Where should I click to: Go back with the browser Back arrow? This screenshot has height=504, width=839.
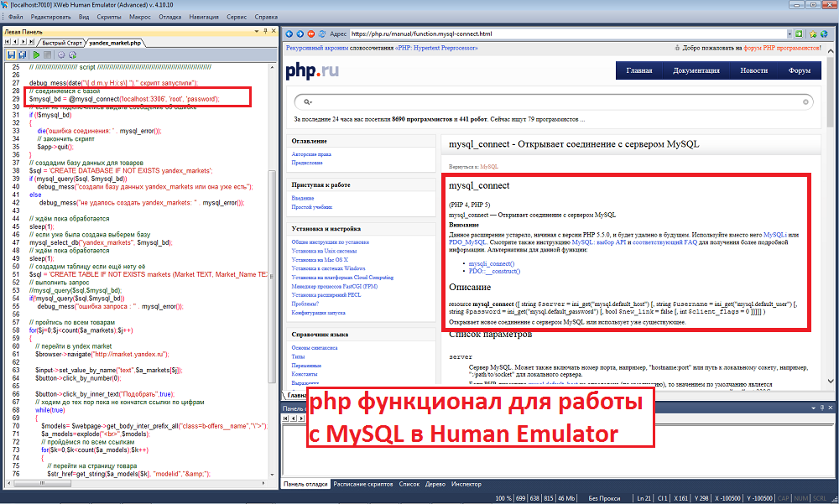[289, 34]
